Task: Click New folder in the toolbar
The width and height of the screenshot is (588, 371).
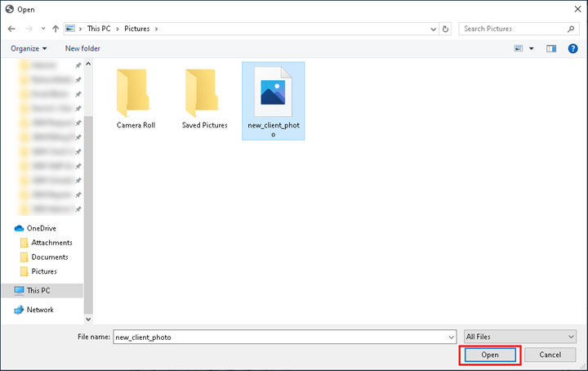Action: point(82,48)
